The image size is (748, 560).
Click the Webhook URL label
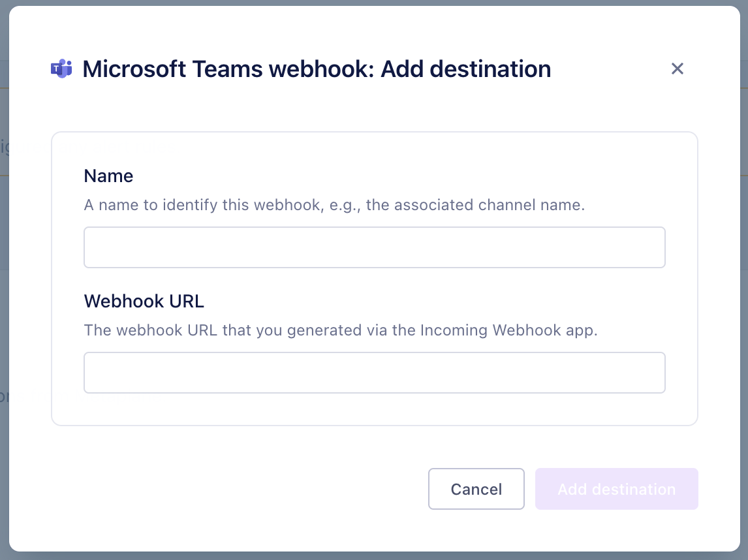(144, 301)
